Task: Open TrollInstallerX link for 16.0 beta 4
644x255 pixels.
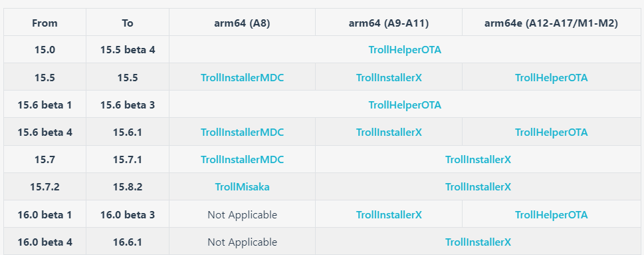Action: (478, 242)
